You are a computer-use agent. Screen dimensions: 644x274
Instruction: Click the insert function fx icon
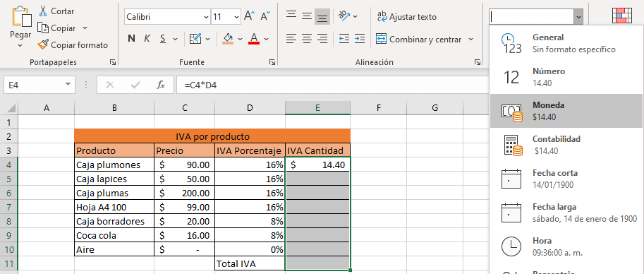coord(161,85)
